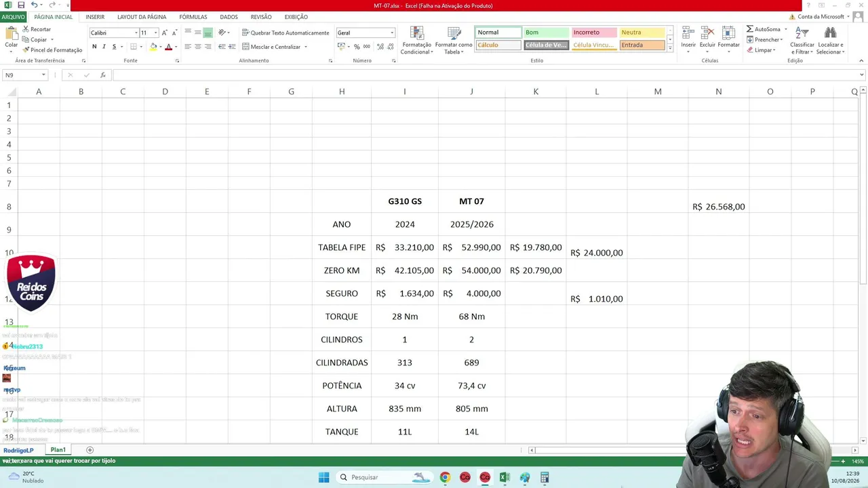The width and height of the screenshot is (868, 488).
Task: Decrease decimal places
Action: [390, 47]
